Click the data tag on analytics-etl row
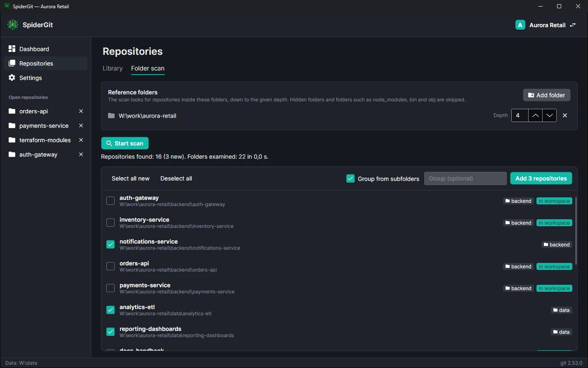 [562, 310]
